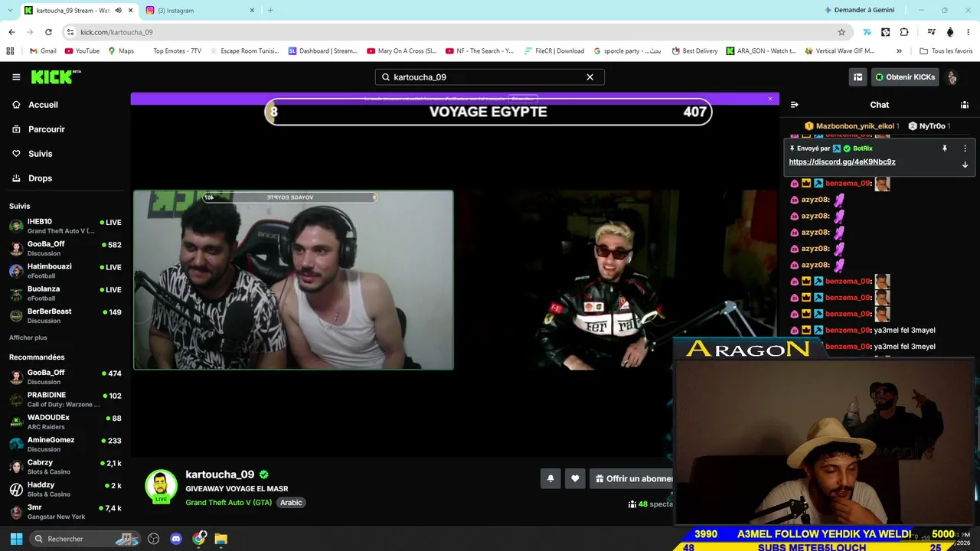Open the Windows Start menu

[x=16, y=539]
